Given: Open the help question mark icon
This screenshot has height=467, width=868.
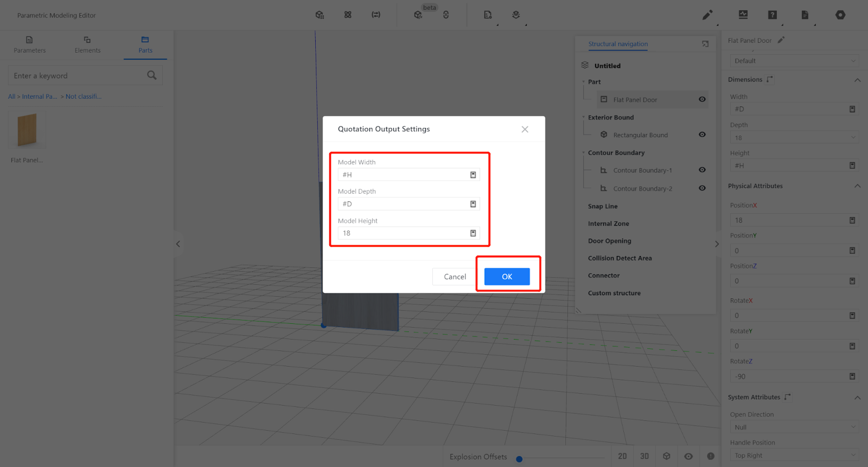Looking at the screenshot, I should coord(772,15).
